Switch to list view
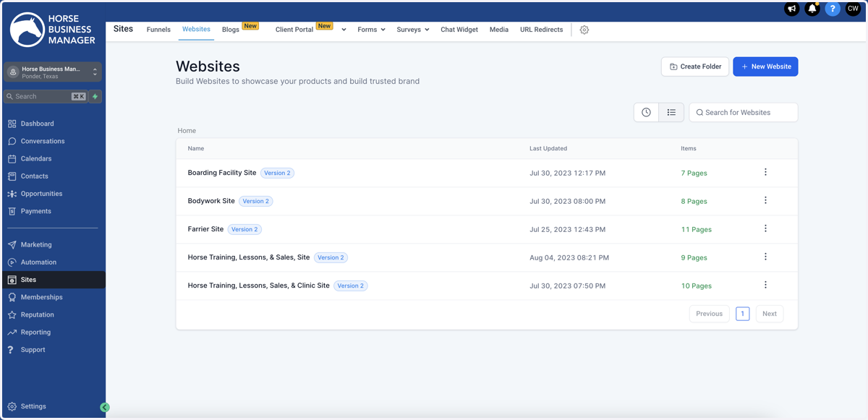 coord(671,112)
